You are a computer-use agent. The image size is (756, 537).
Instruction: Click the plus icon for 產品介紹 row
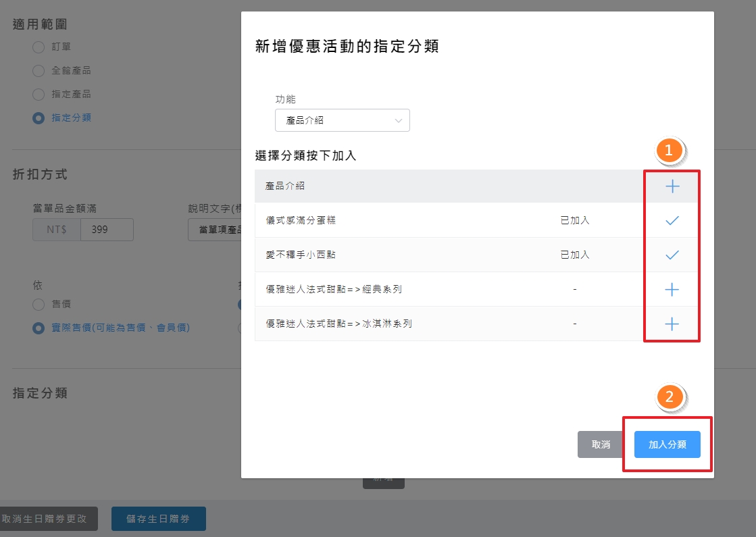pyautogui.click(x=672, y=186)
